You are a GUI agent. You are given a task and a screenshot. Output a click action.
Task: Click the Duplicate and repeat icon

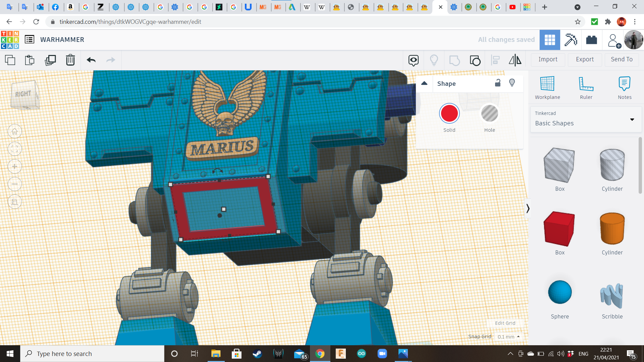pos(50,60)
